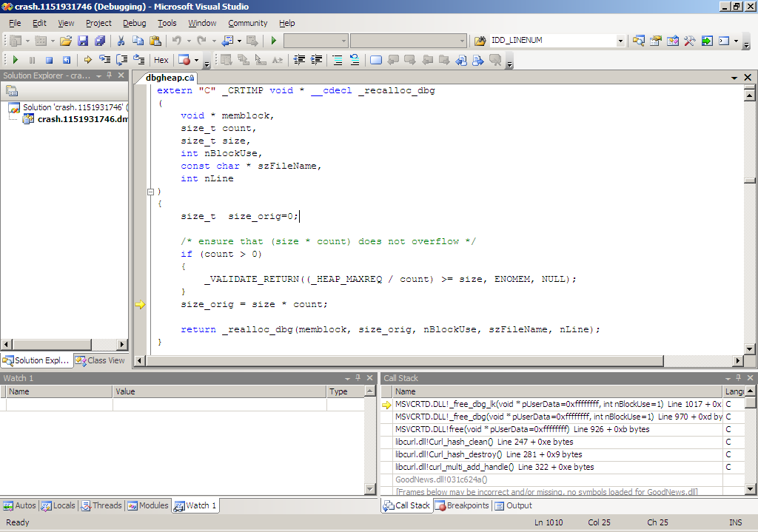758x532 pixels.
Task: Toggle Hex display mode
Action: (x=161, y=60)
